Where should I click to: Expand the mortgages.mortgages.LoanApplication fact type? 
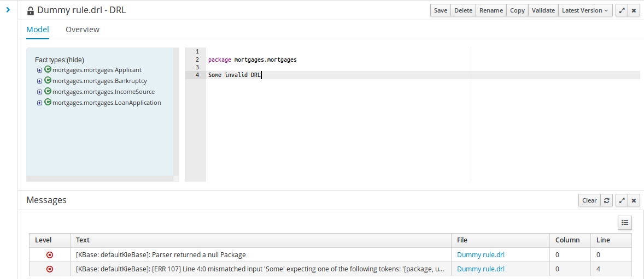click(39, 103)
